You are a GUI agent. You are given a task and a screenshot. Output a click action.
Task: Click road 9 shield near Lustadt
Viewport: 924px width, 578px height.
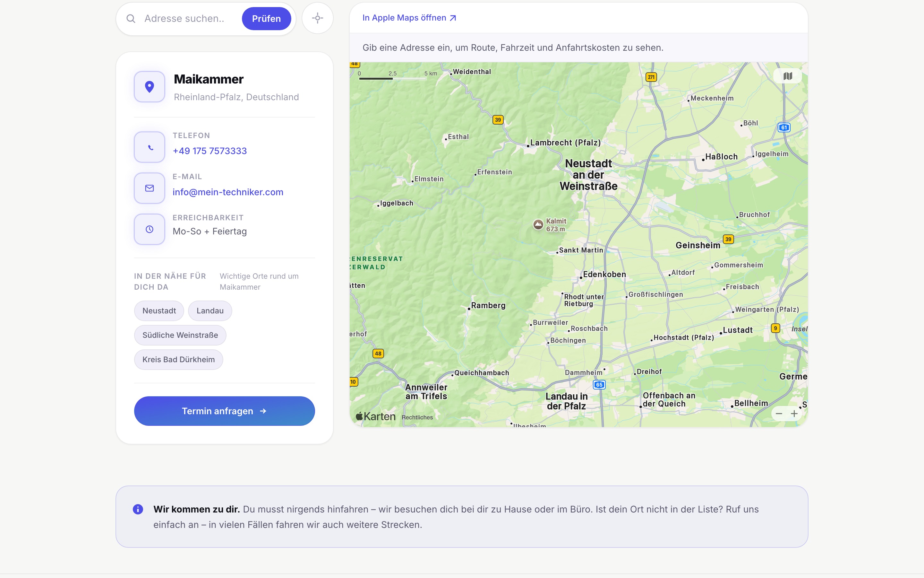[775, 328]
